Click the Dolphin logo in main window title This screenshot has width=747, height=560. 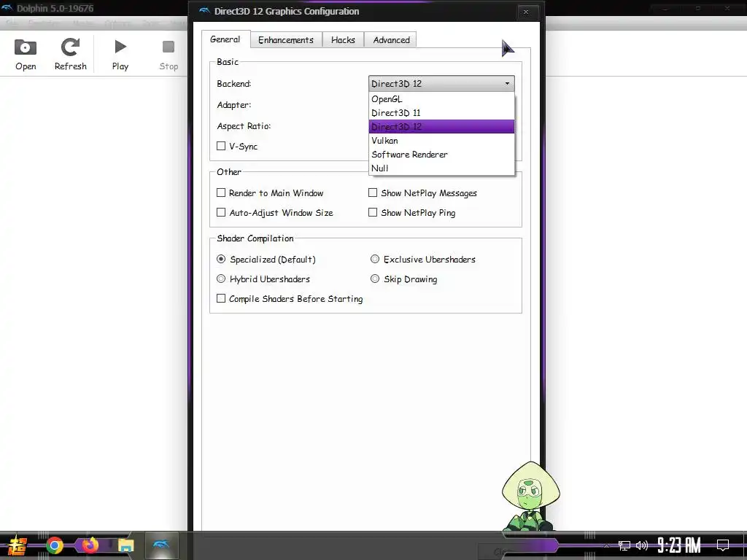pos(7,7)
